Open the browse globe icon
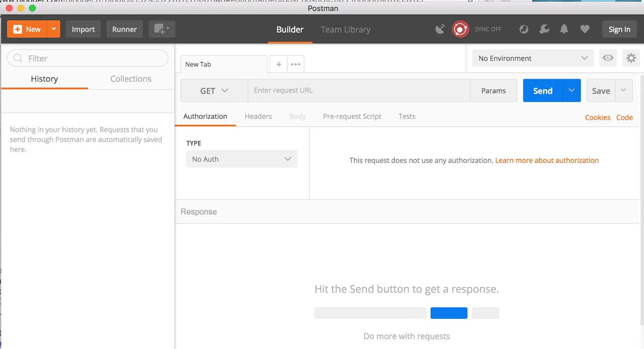This screenshot has height=349, width=644. tap(524, 29)
